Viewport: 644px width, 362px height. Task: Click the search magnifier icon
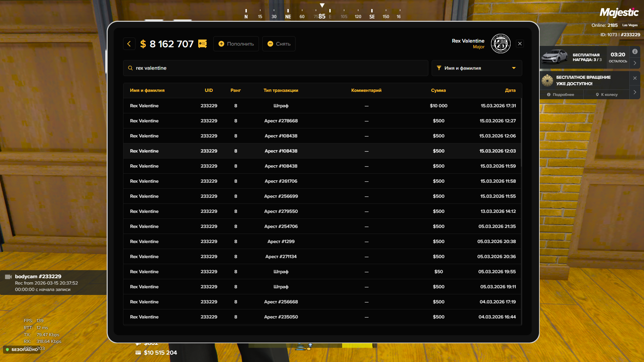pos(130,68)
